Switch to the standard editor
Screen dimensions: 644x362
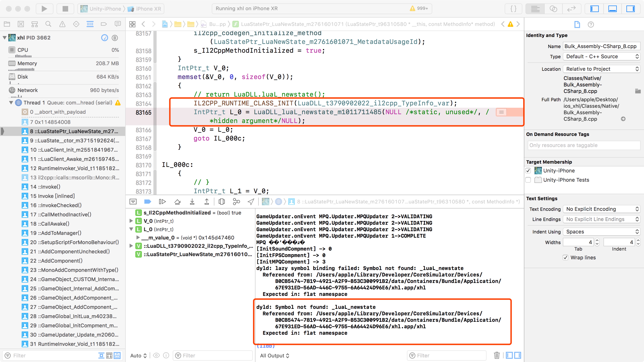coord(535,9)
